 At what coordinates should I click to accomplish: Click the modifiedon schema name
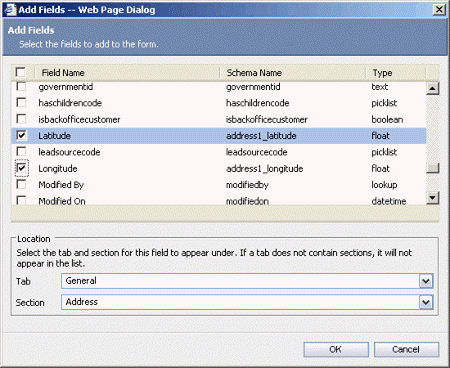tap(247, 201)
